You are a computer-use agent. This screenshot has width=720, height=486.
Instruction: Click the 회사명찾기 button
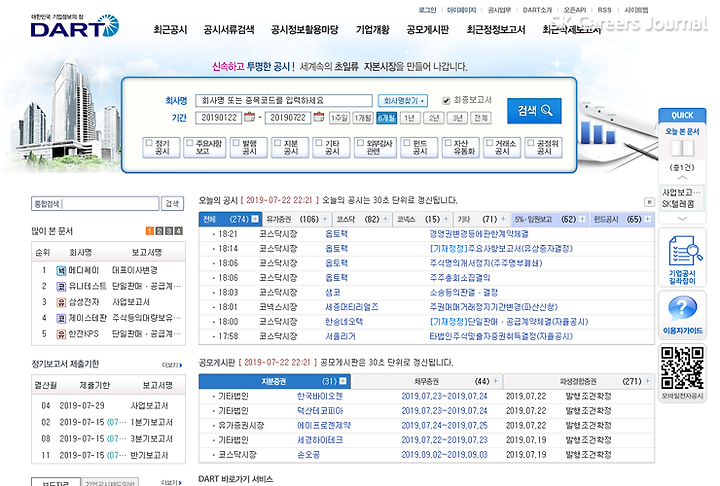tap(403, 101)
